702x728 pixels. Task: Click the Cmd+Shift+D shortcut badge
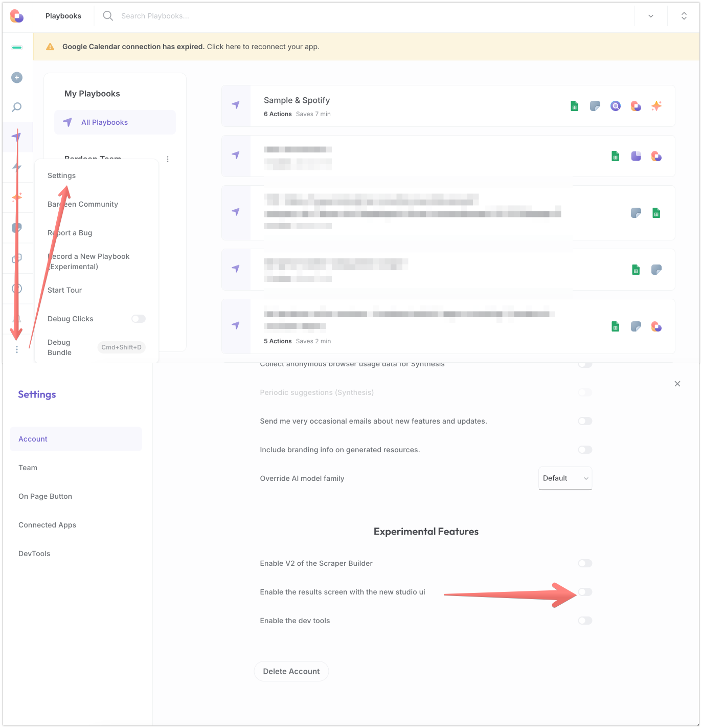(121, 347)
